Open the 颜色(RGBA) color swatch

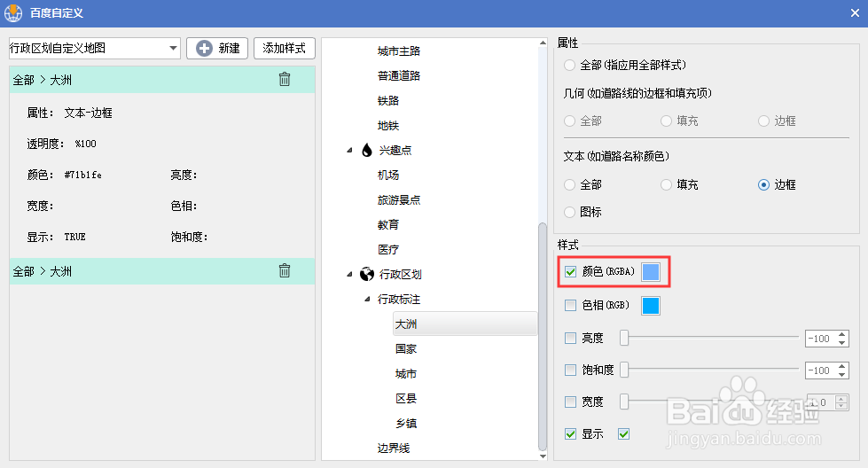pos(651,271)
